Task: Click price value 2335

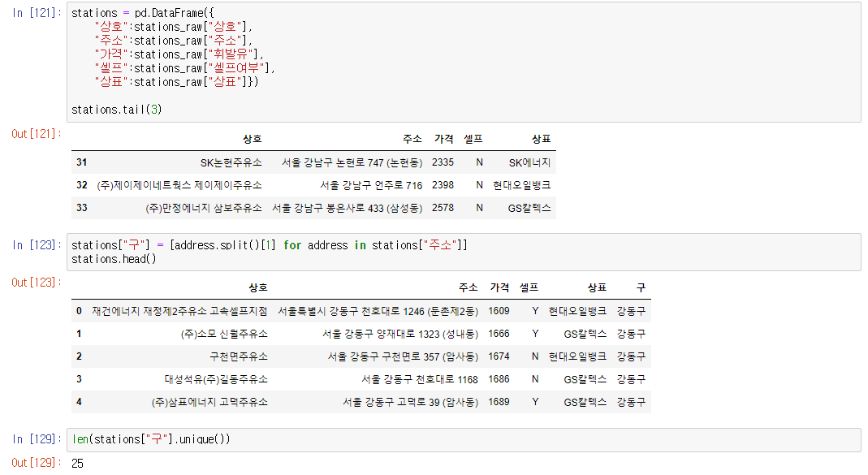Action: click(x=443, y=162)
